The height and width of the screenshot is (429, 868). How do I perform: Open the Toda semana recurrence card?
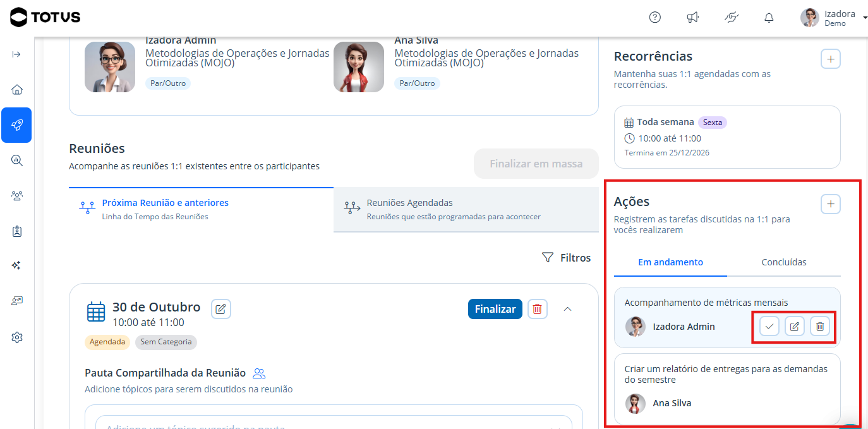[727, 137]
